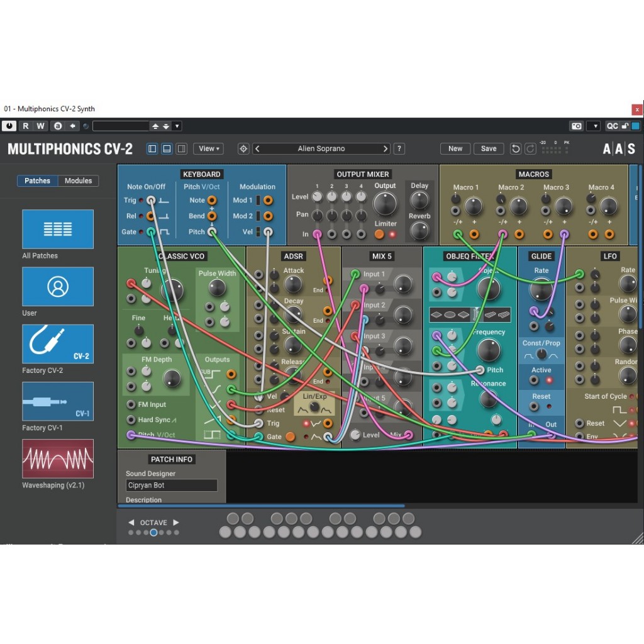Screen dimensions: 644x644
Task: Click the horizontal scrollbar below the rack
Action: pos(261,506)
